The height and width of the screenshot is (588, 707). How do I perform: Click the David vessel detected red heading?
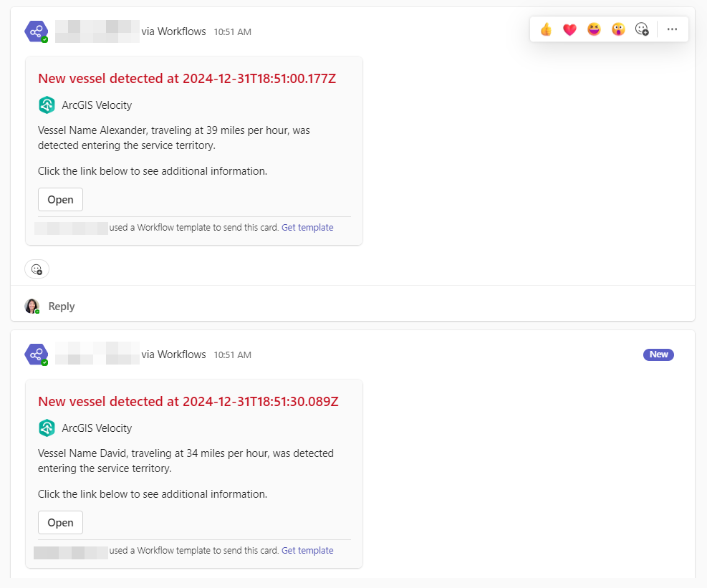click(x=188, y=402)
